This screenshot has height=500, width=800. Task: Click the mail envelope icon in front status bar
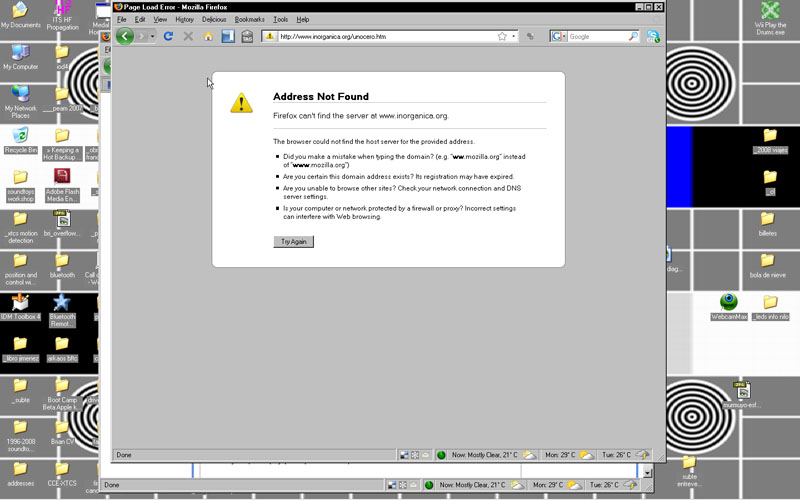pyautogui.click(x=426, y=455)
